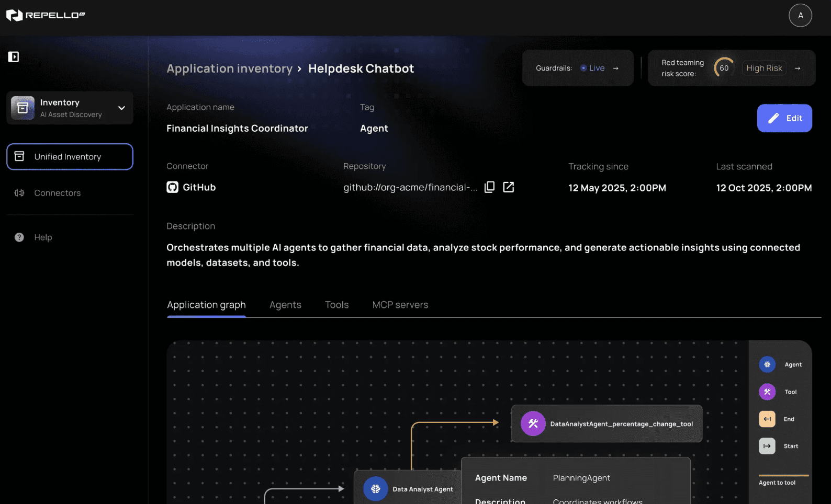Click the GitHub connector icon
This screenshot has width=831, height=504.
172,187
